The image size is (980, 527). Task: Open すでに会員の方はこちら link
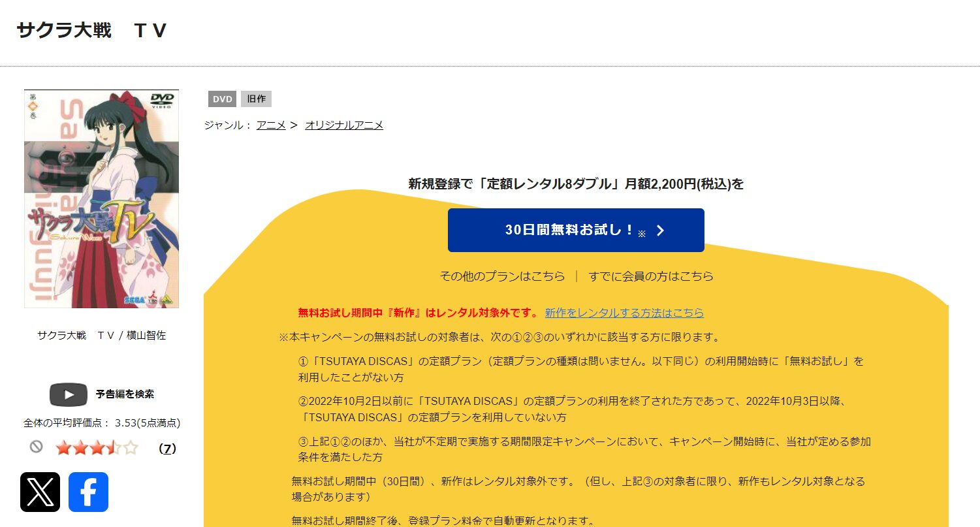point(651,276)
